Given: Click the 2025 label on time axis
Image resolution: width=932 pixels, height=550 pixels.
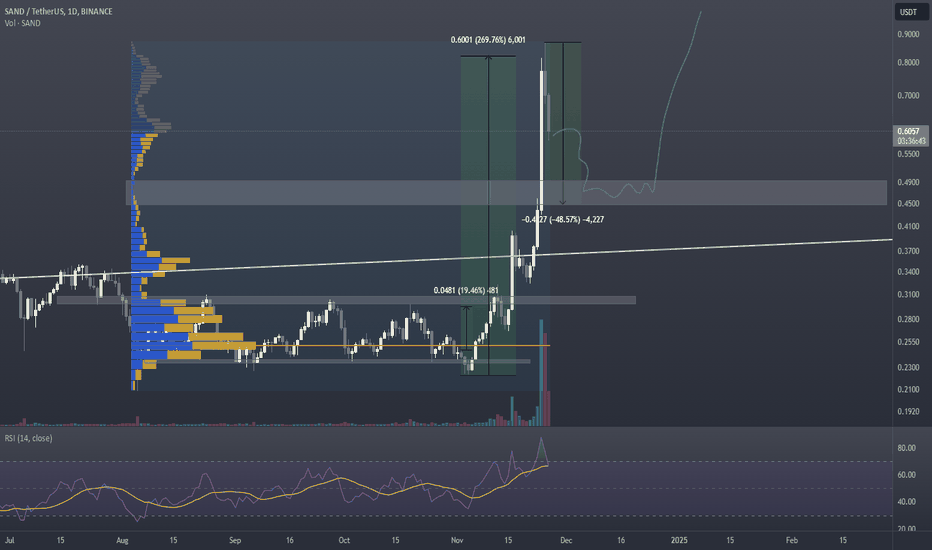Looking at the screenshot, I should (679, 540).
